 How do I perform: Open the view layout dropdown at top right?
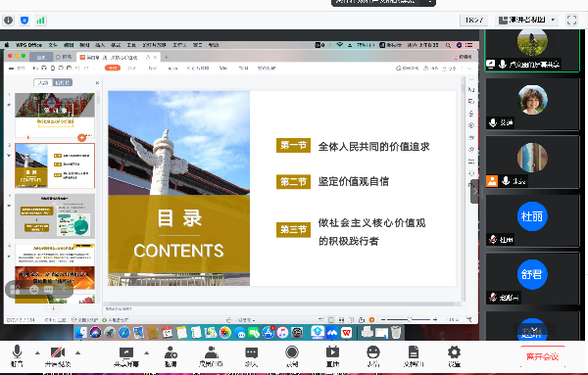[527, 20]
